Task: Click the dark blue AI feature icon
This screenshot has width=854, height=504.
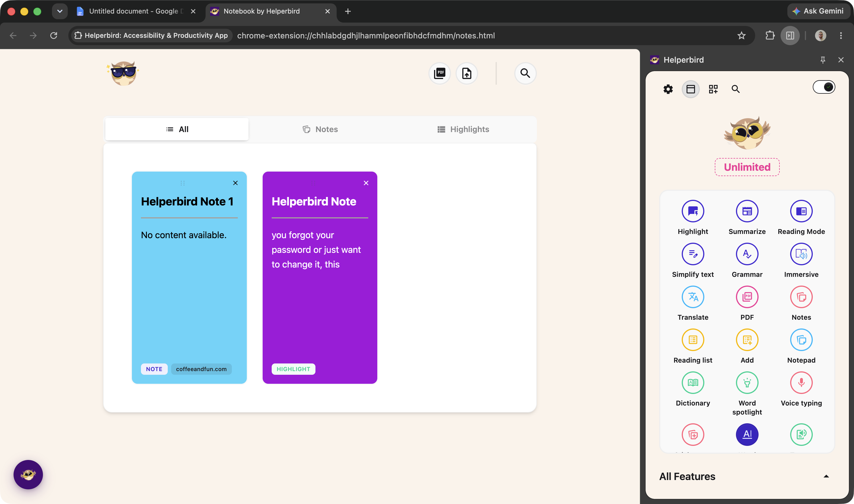Action: (x=747, y=434)
